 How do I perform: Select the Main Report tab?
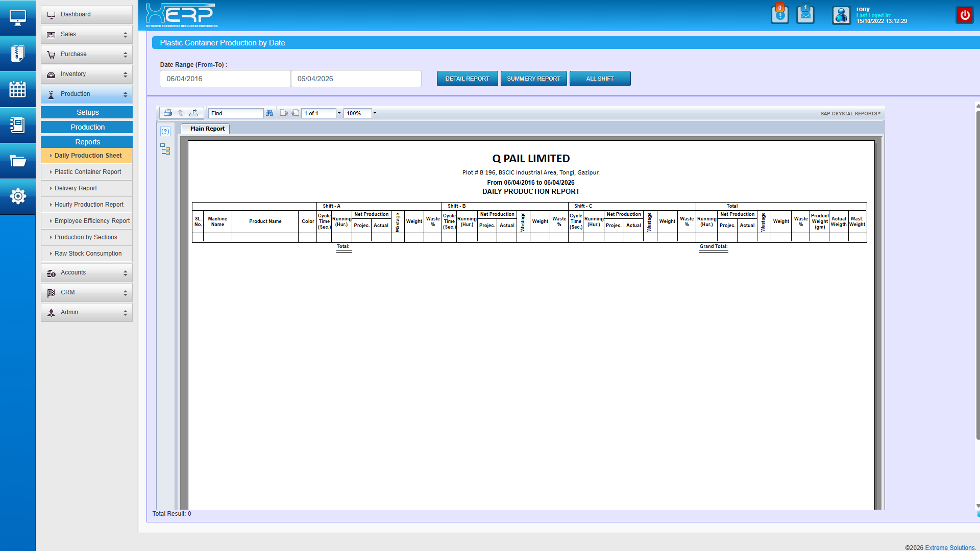click(x=207, y=129)
